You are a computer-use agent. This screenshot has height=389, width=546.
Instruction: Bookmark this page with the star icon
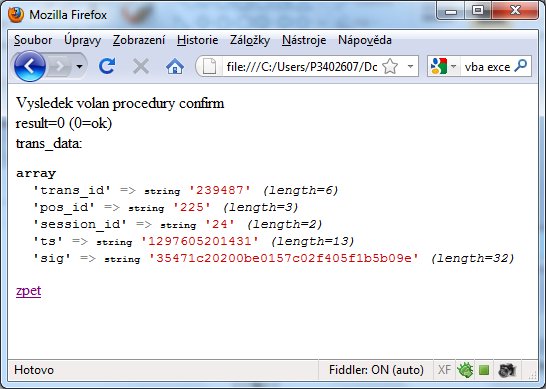pos(390,66)
